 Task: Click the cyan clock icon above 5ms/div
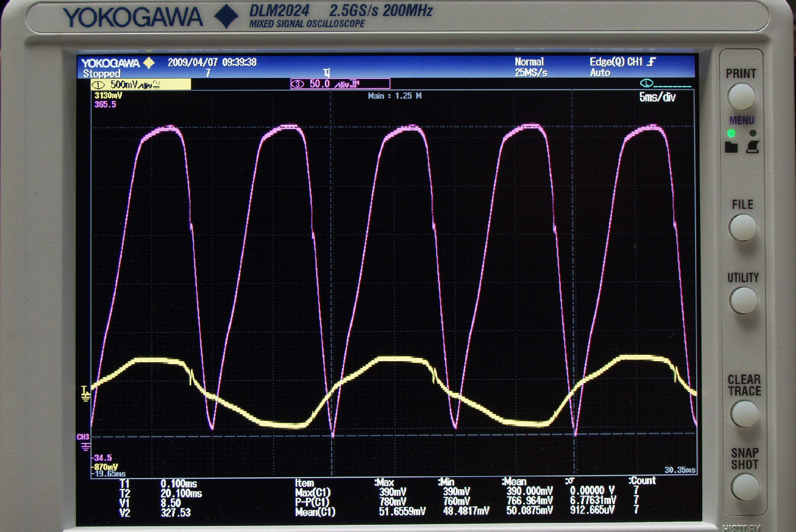coord(647,83)
